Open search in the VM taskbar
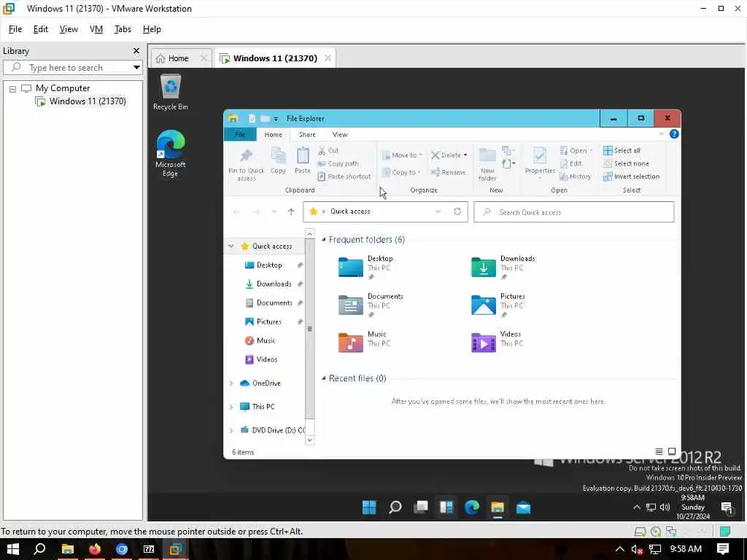Viewport: 747px width, 560px height. (x=395, y=507)
